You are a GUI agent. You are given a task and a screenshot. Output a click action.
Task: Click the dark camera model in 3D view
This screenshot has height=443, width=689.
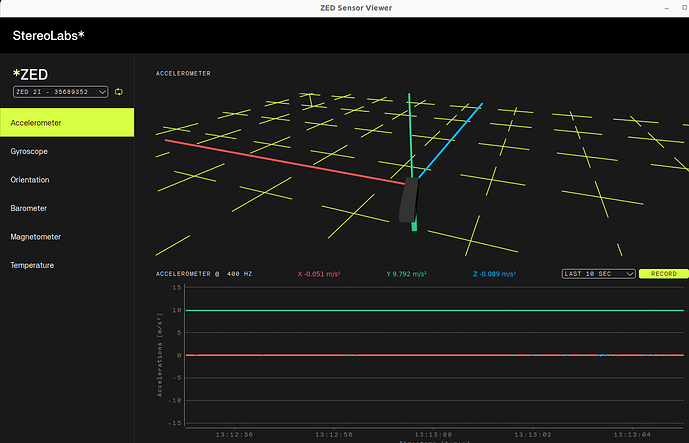click(407, 200)
